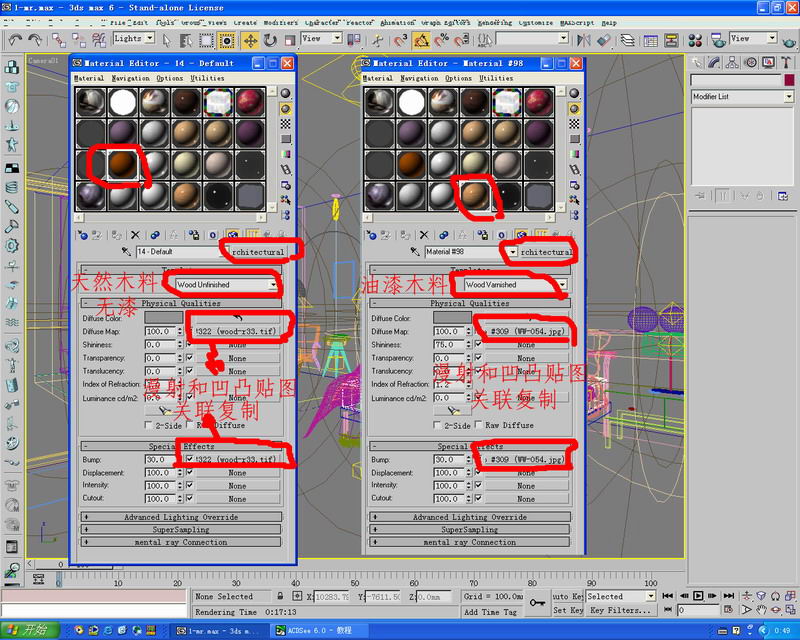Expand SuperSampling rollout in Material #98 editor
Viewport: 800px width, 640px height.
pyautogui.click(x=470, y=530)
